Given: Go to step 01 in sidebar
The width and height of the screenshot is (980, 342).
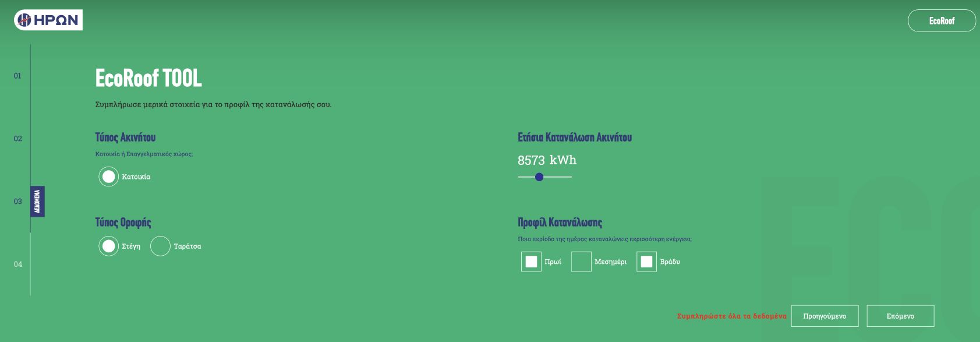Looking at the screenshot, I should click(x=17, y=76).
